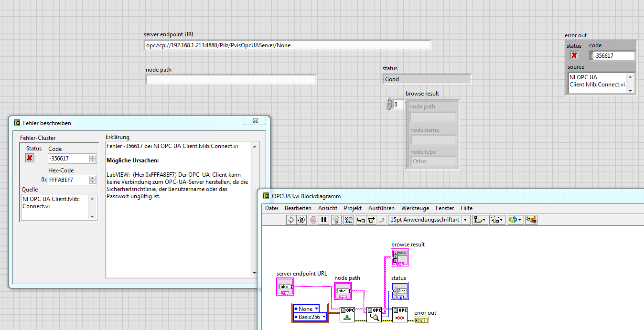
Task: Open the Ausführen menu
Action: 381,208
